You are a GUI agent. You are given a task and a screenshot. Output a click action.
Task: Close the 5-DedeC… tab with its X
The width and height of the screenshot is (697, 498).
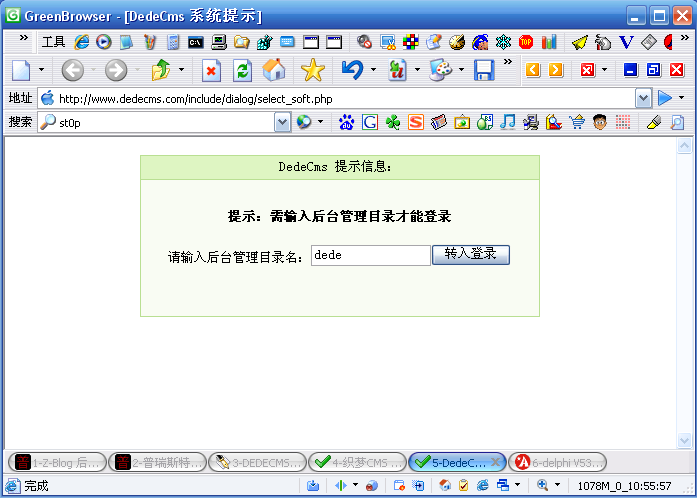[x=495, y=462]
